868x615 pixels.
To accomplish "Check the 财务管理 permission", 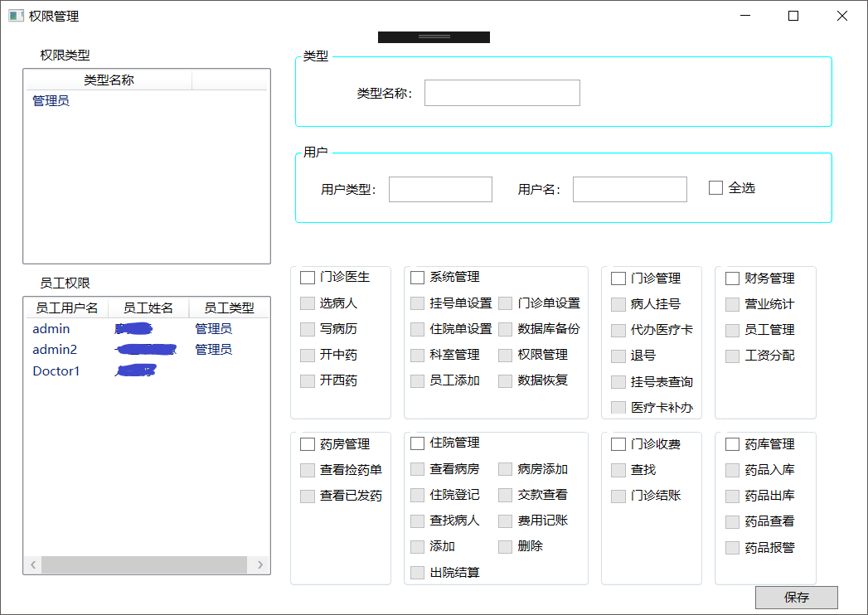I will click(732, 278).
